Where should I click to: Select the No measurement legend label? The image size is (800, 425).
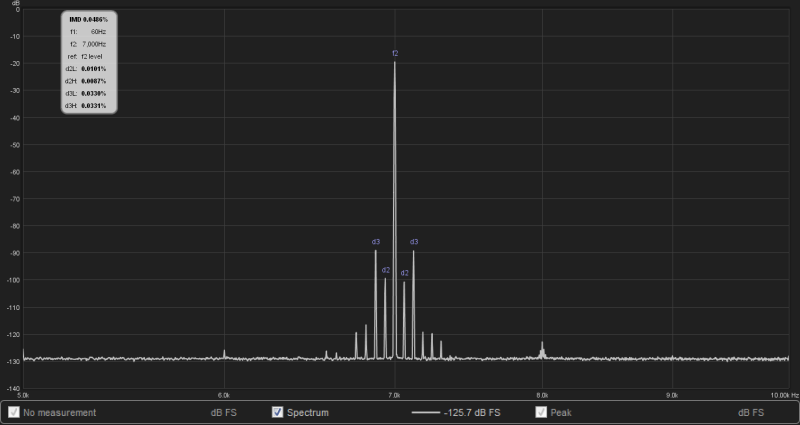[x=59, y=413]
